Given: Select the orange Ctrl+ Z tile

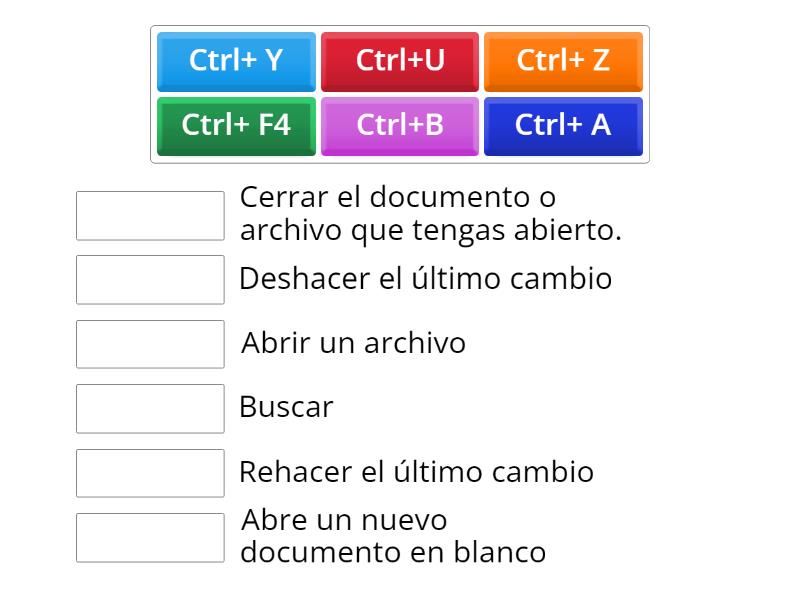Looking at the screenshot, I should 563,62.
